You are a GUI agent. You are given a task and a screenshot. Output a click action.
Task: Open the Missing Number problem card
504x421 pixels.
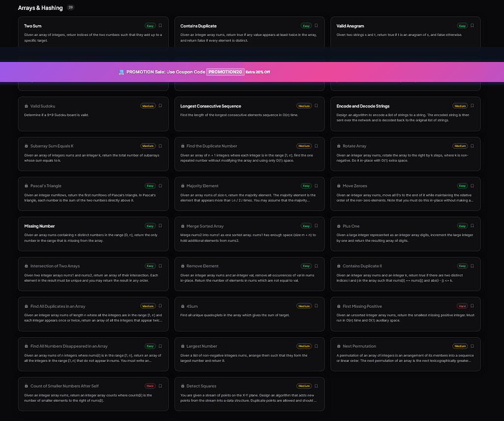point(93,234)
